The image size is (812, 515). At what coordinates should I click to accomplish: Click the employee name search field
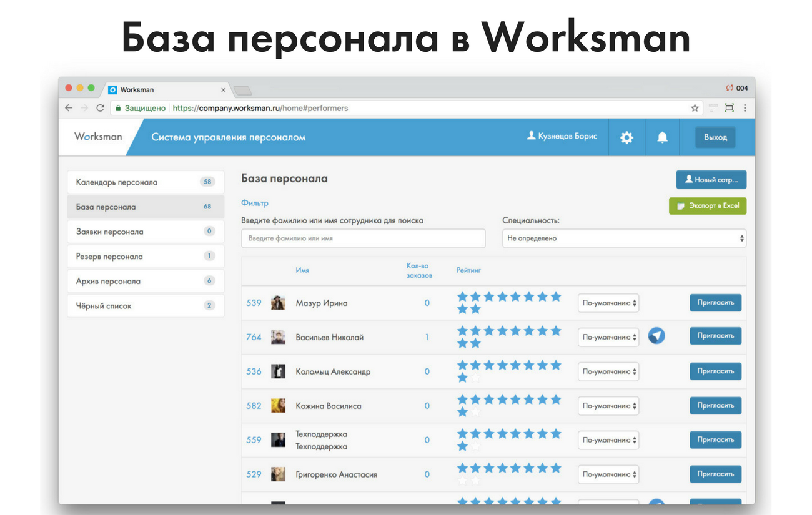363,238
